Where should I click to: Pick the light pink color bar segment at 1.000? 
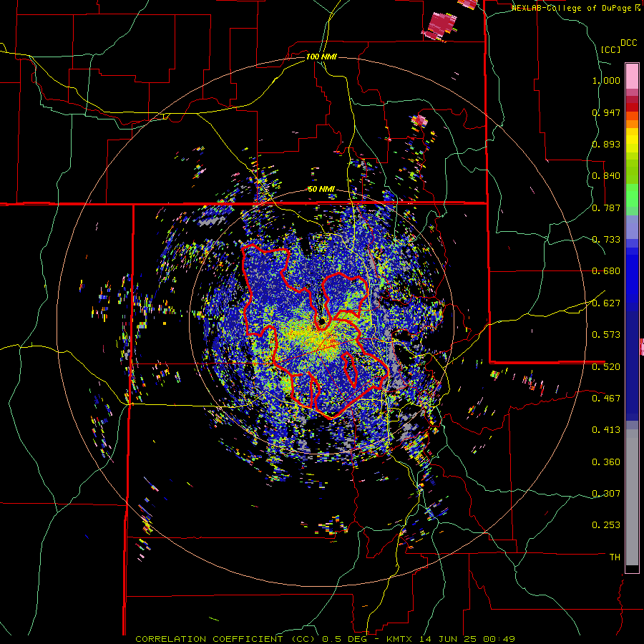click(632, 77)
